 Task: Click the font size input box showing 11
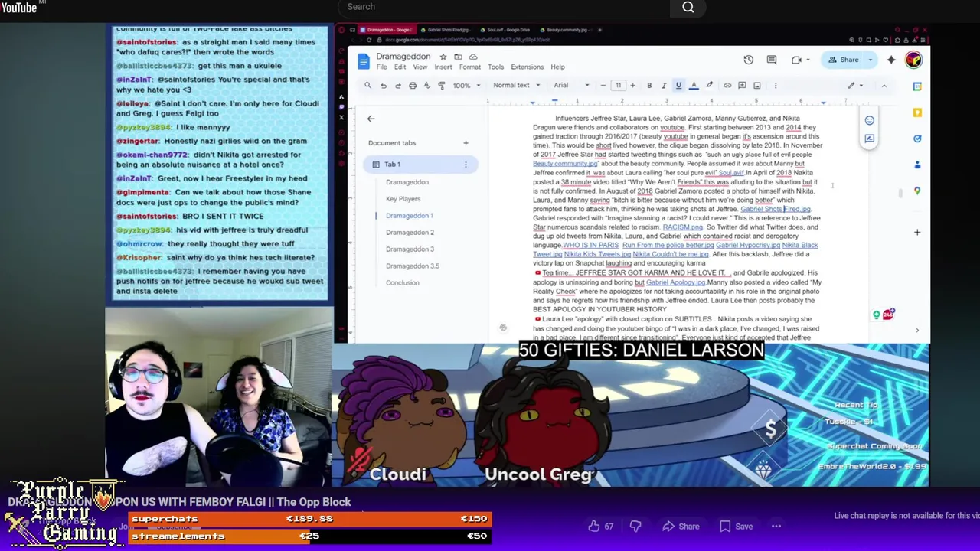click(x=618, y=86)
